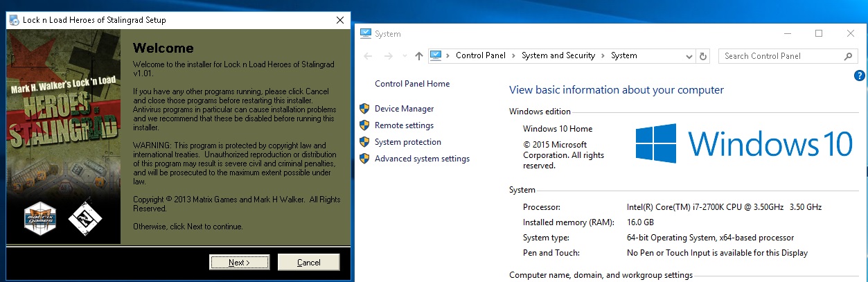Refresh the System control panel page
Screen dimensions: 868x282
tap(703, 56)
